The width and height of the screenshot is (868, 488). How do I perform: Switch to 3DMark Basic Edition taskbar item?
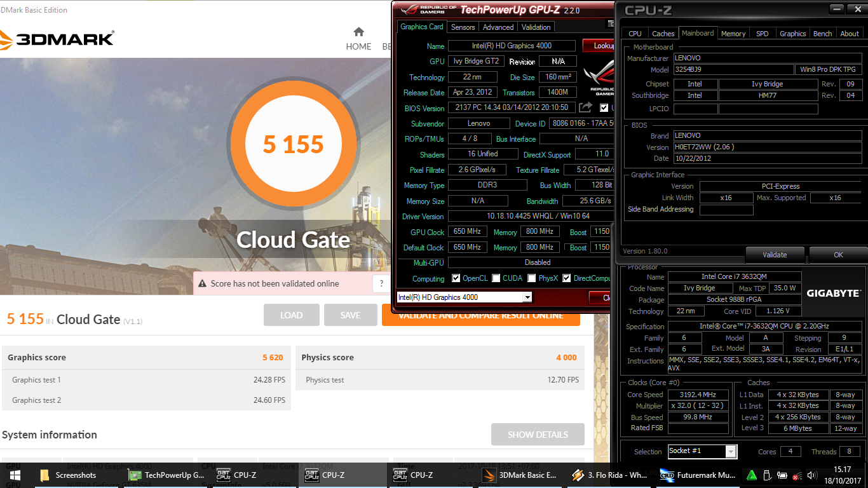520,475
